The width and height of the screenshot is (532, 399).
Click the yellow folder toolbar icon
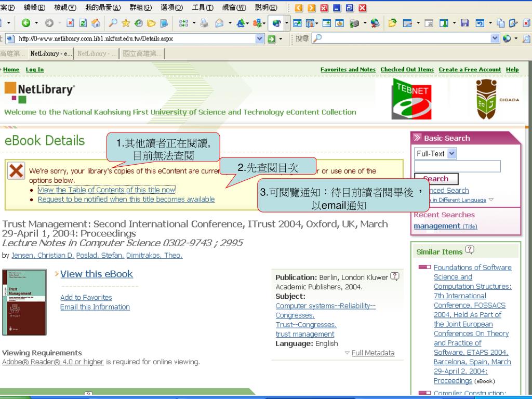coord(151,23)
